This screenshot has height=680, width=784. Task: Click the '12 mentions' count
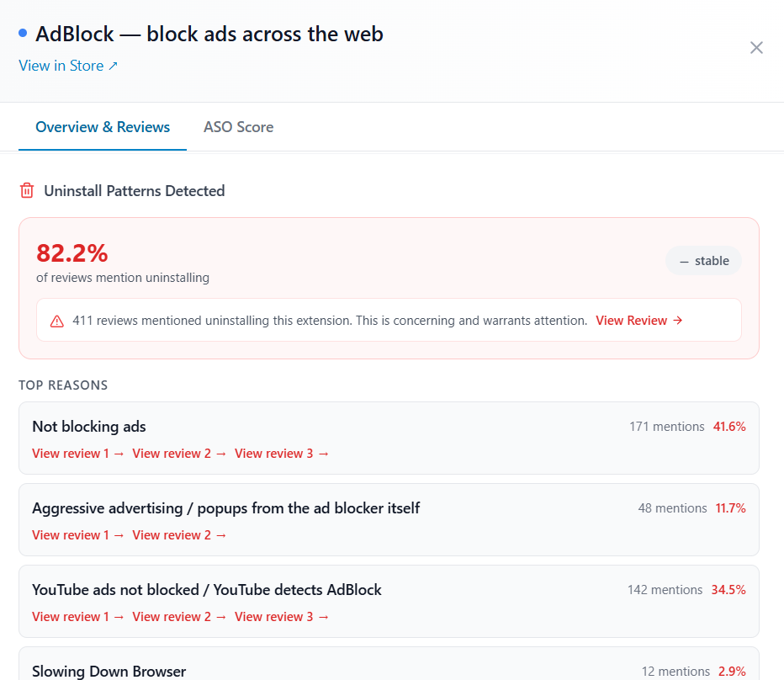tap(675, 671)
